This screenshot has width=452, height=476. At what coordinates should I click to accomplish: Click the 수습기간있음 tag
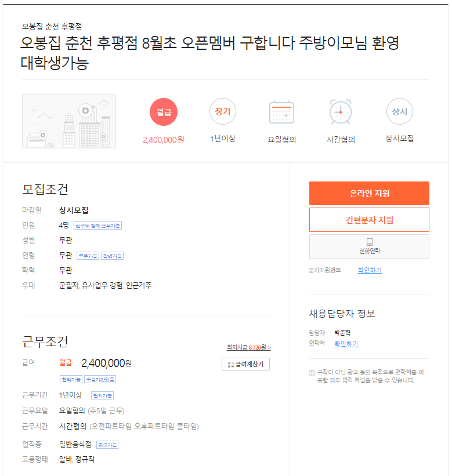tap(100, 379)
